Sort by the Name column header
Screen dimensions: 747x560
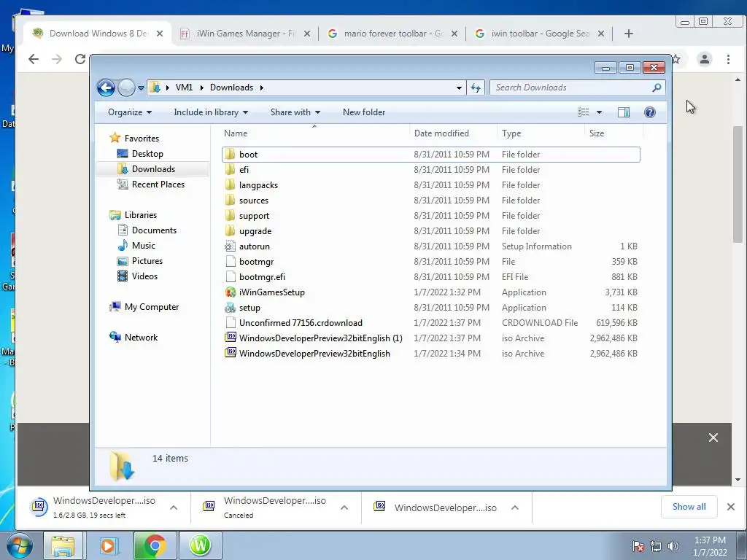[314, 133]
